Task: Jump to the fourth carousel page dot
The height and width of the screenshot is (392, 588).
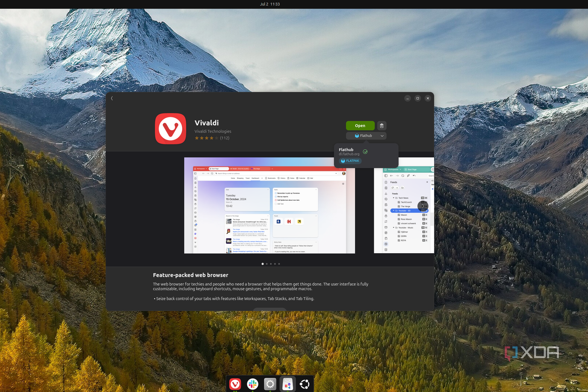Action: click(275, 264)
